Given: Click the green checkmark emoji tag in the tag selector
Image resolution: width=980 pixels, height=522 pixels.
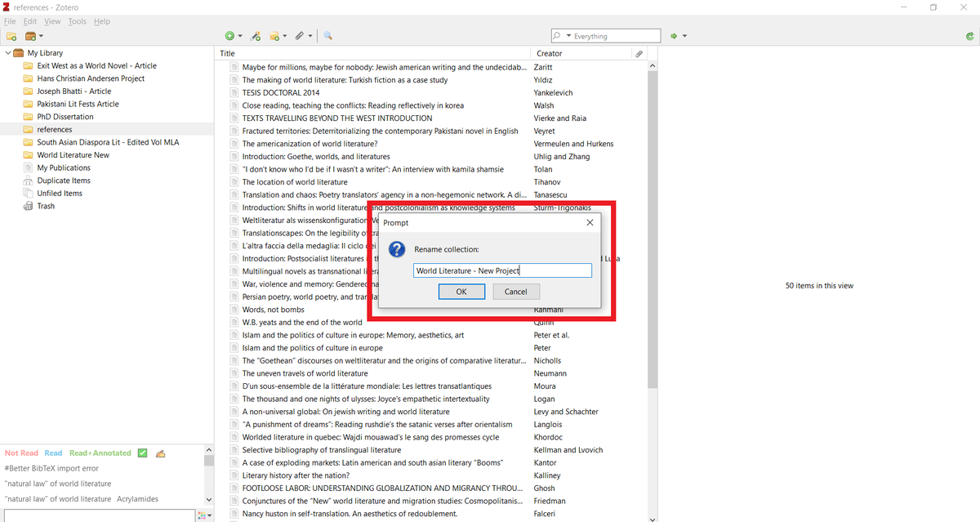Looking at the screenshot, I should pos(143,453).
